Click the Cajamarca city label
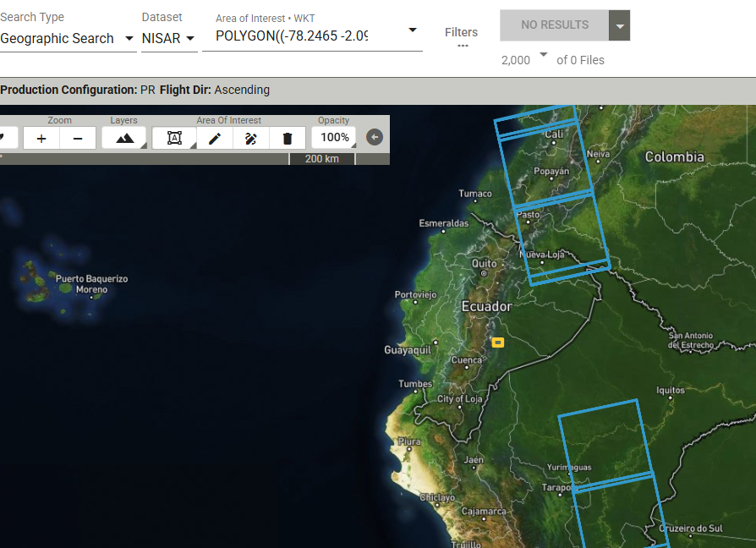Screen dimensions: 756x548 [484, 512]
